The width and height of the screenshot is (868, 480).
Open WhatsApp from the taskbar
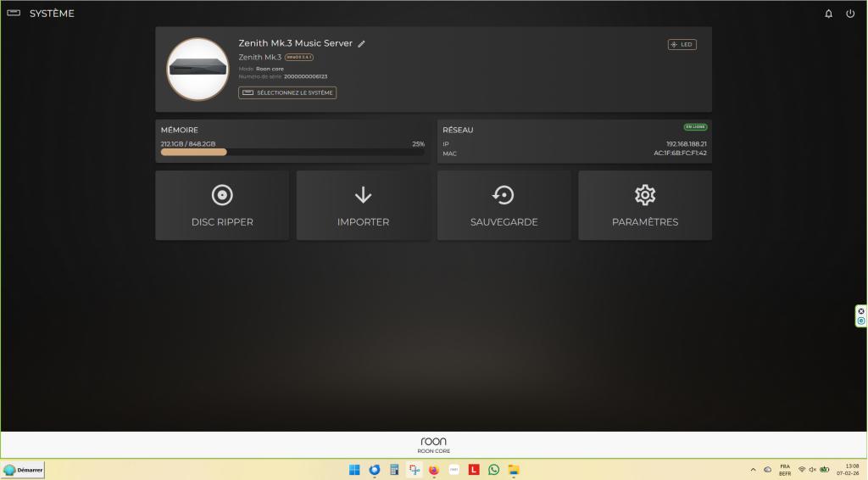tap(493, 470)
